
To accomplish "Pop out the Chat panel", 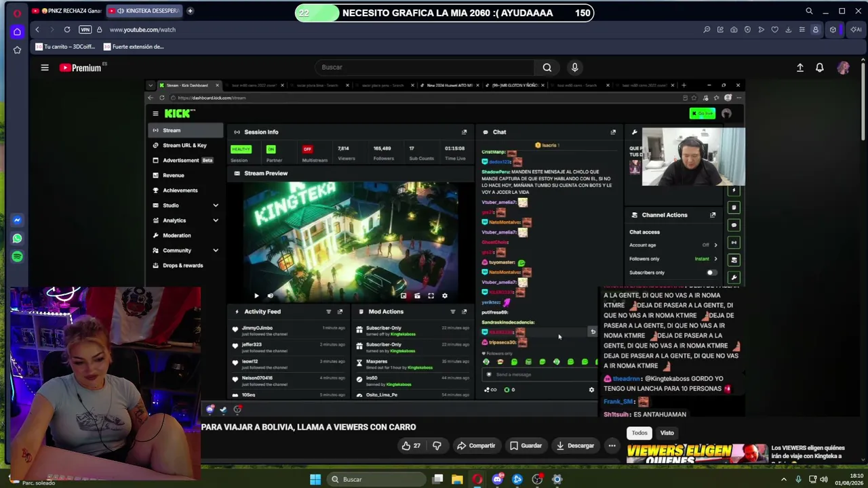I will tap(613, 132).
